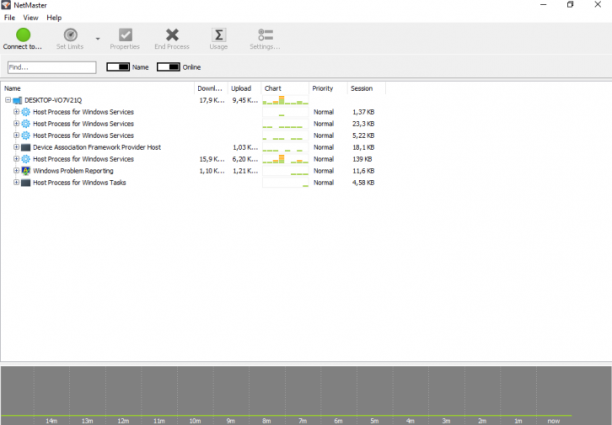The width and height of the screenshot is (612, 425).
Task: Sort by Download column header
Action: (x=211, y=89)
